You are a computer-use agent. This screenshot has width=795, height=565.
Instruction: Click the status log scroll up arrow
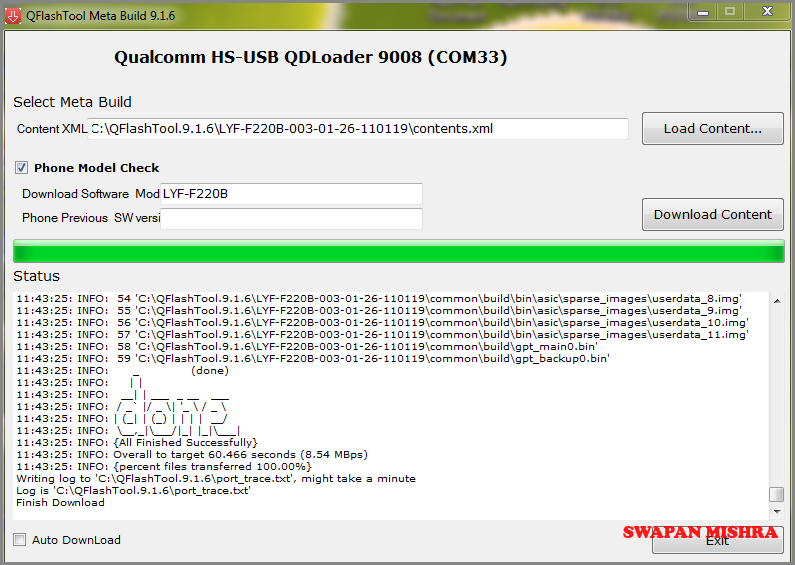[x=777, y=301]
